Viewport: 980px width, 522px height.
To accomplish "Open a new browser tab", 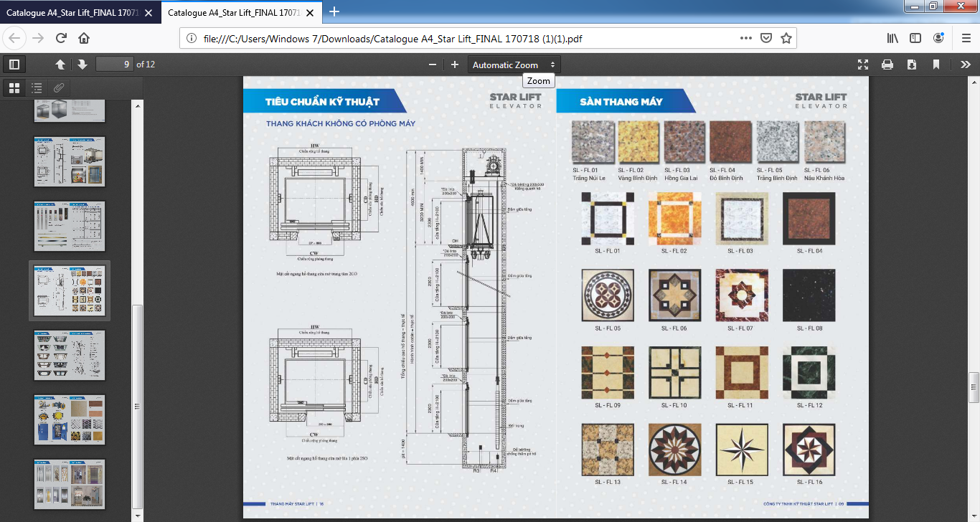I will [334, 11].
